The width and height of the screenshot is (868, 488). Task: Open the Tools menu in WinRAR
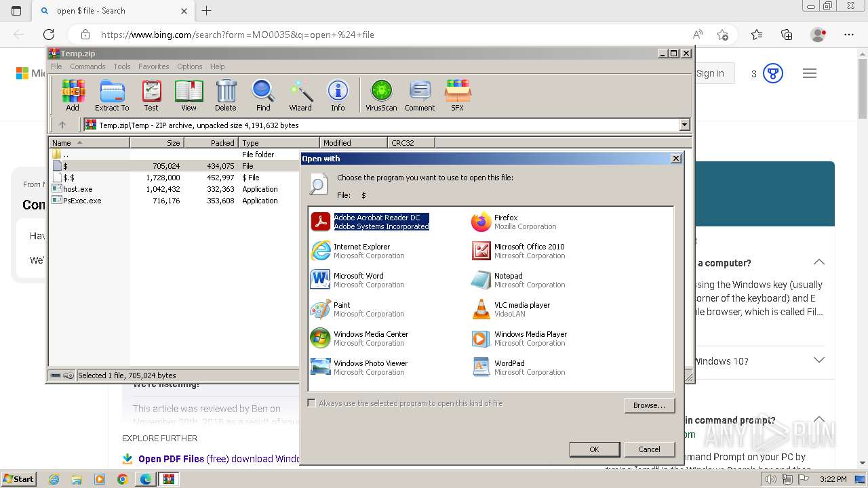(x=122, y=66)
